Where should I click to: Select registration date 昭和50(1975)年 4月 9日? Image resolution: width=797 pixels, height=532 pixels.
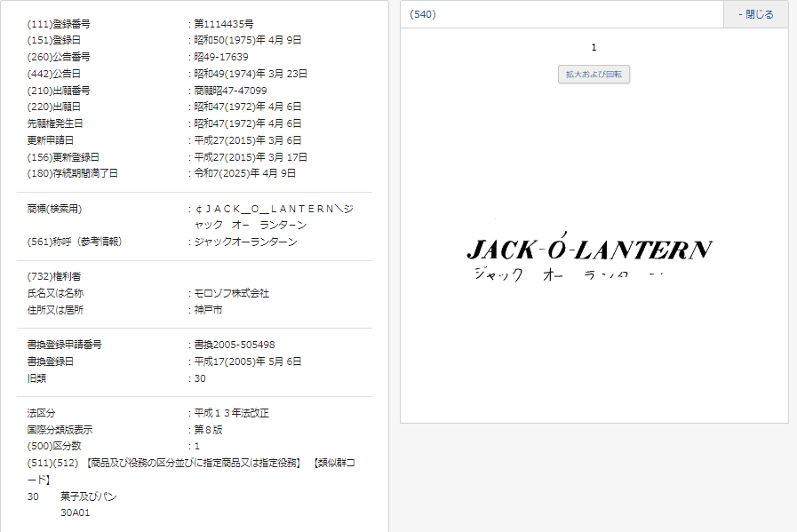coord(248,40)
